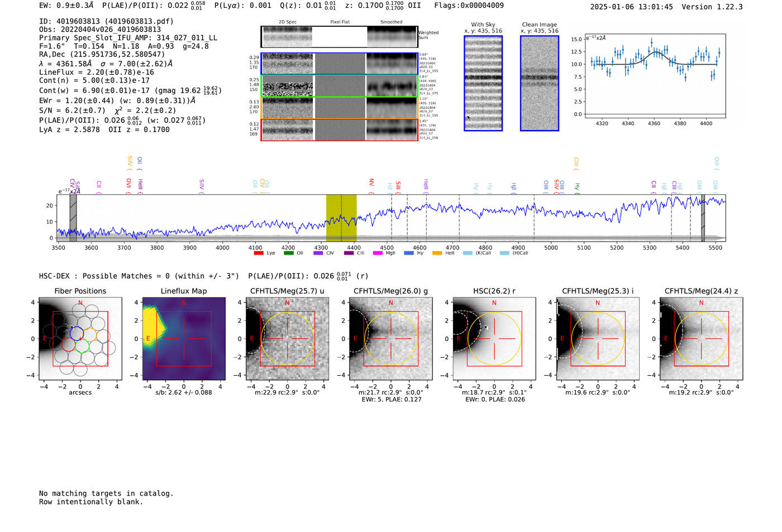Screen dimensions: 782x532
Task: Click the 'P(Lyα): 0.001' header value
Action: click(242, 6)
